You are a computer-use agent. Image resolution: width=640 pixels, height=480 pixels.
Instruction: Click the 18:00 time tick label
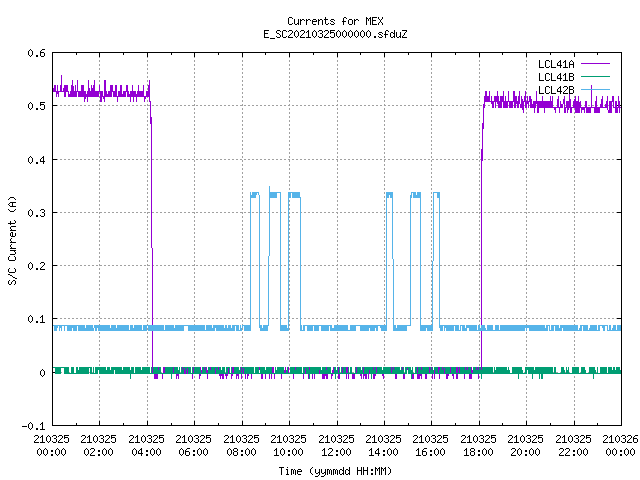[478, 452]
